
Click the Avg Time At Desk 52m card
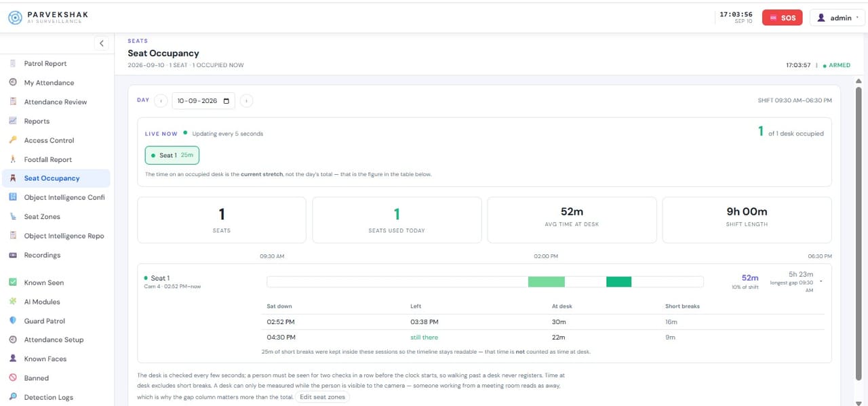tap(572, 220)
